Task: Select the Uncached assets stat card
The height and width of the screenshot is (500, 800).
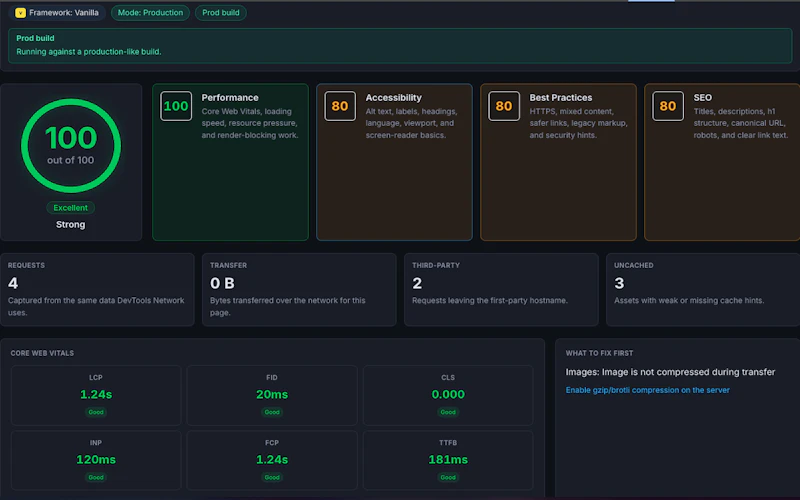Action: (x=703, y=289)
